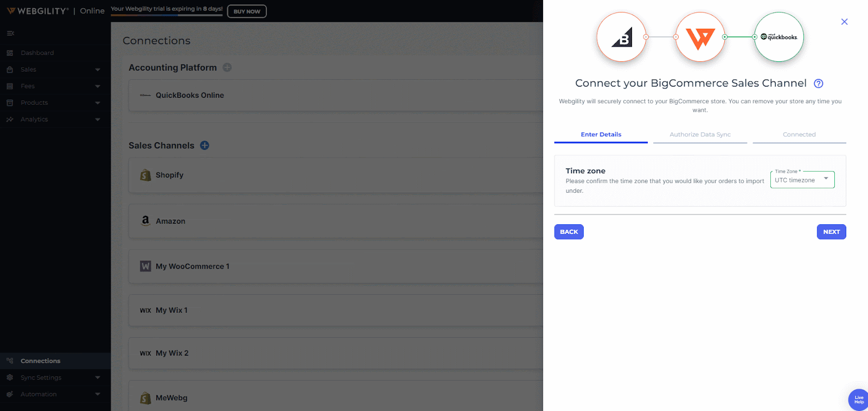The width and height of the screenshot is (868, 411).
Task: Add an Accounting Platform plus icon
Action: coord(227,67)
